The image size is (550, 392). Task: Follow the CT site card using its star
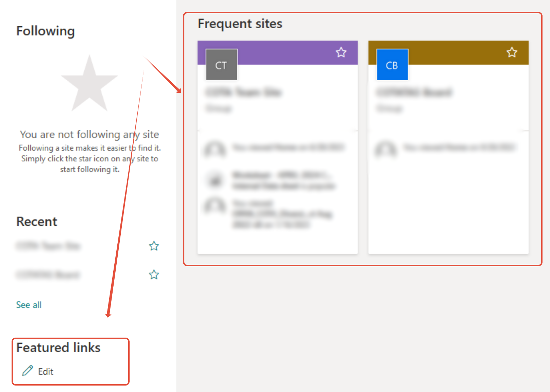click(341, 52)
